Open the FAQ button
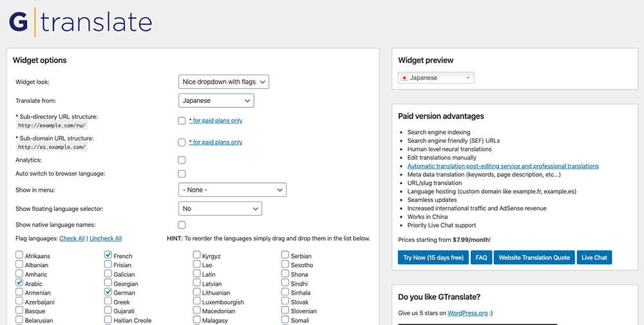This screenshot has height=325, width=644. coord(481,257)
